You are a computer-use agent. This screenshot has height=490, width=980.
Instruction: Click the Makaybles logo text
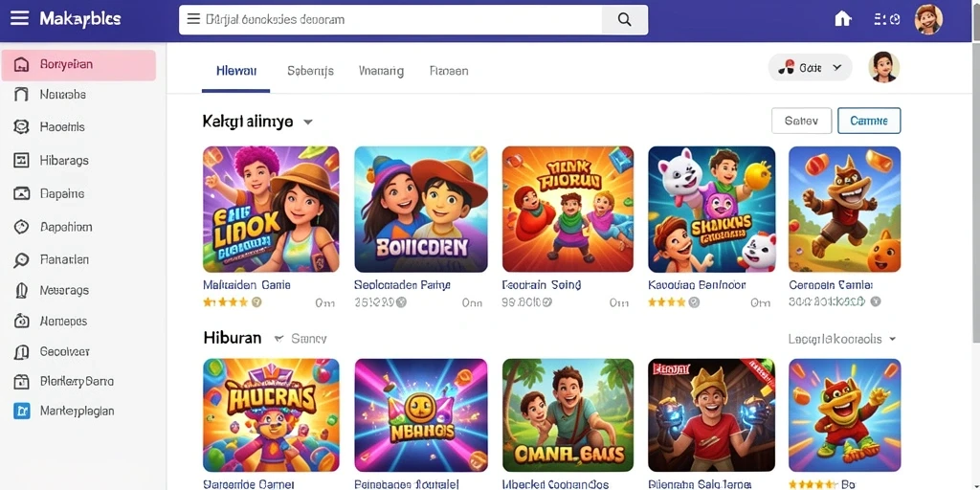pyautogui.click(x=80, y=19)
